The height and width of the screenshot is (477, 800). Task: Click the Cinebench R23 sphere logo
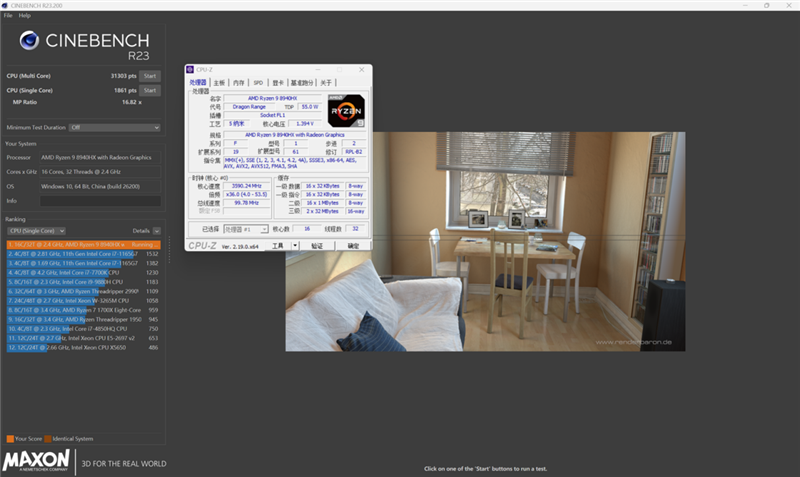pyautogui.click(x=29, y=40)
